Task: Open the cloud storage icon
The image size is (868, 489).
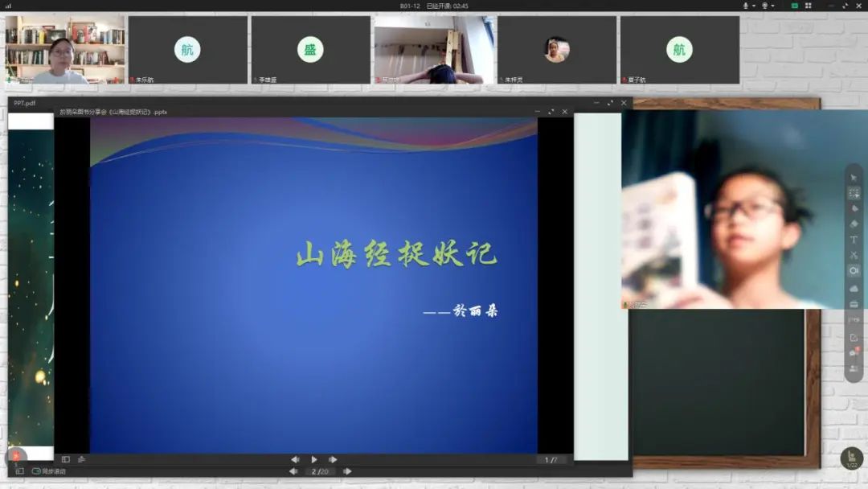Action: tap(854, 288)
